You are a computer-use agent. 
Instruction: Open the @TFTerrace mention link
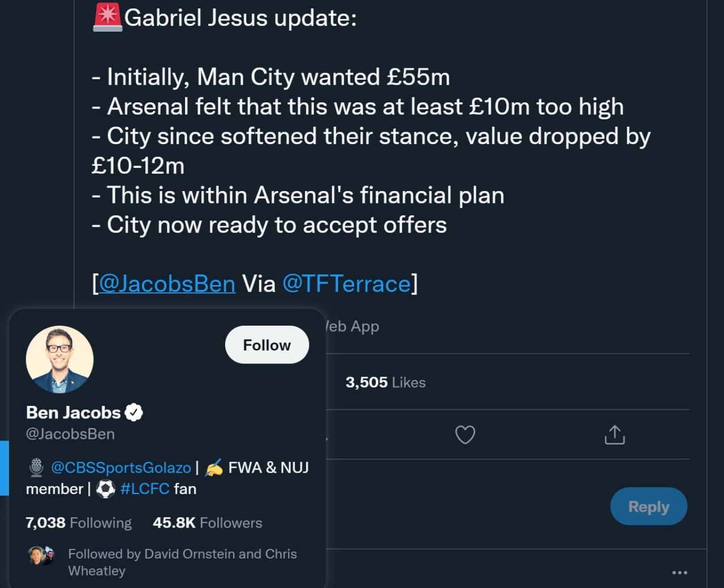click(346, 284)
